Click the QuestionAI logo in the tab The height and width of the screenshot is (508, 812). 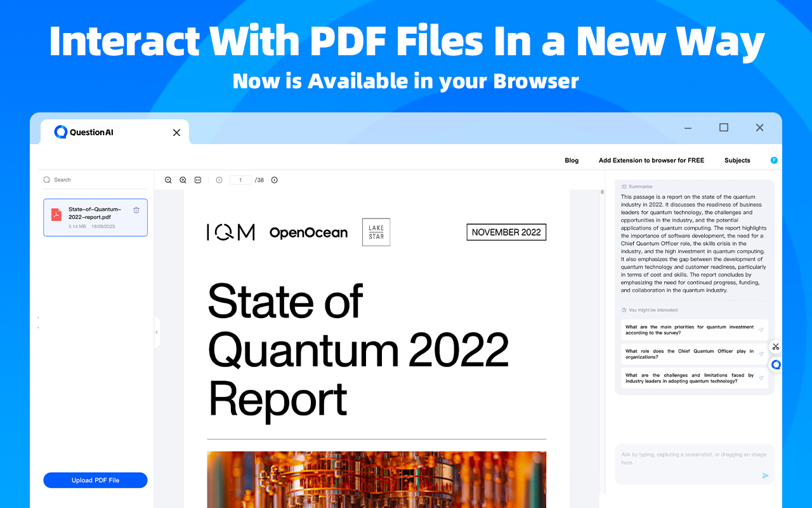coord(83,132)
